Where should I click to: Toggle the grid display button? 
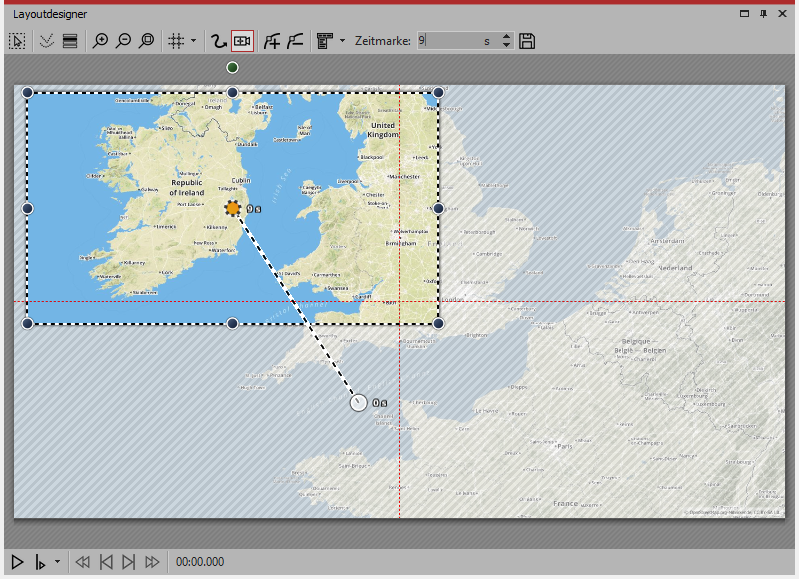[175, 41]
